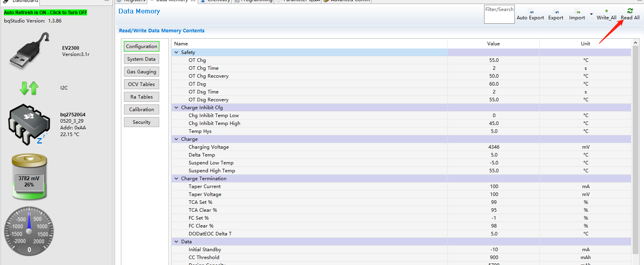Select the OT Chg Time row

point(401,68)
